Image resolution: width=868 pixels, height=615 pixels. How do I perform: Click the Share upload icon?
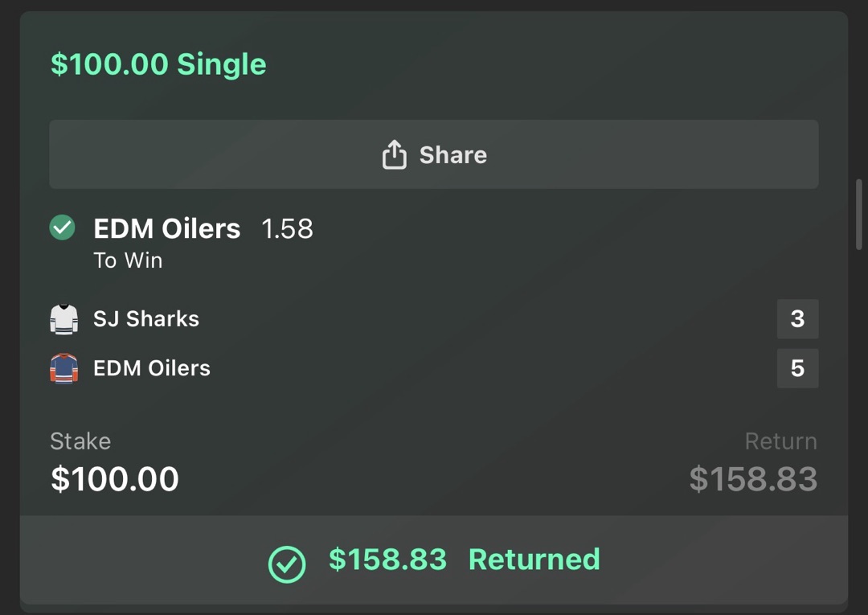[394, 154]
